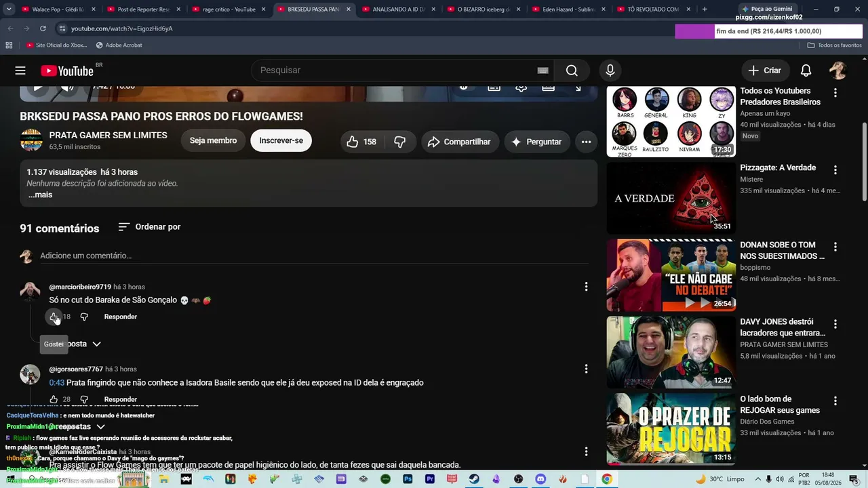Expand replies under marcioribeiro9719's comment
Screen dimensions: 868x488
pyautogui.click(x=75, y=344)
